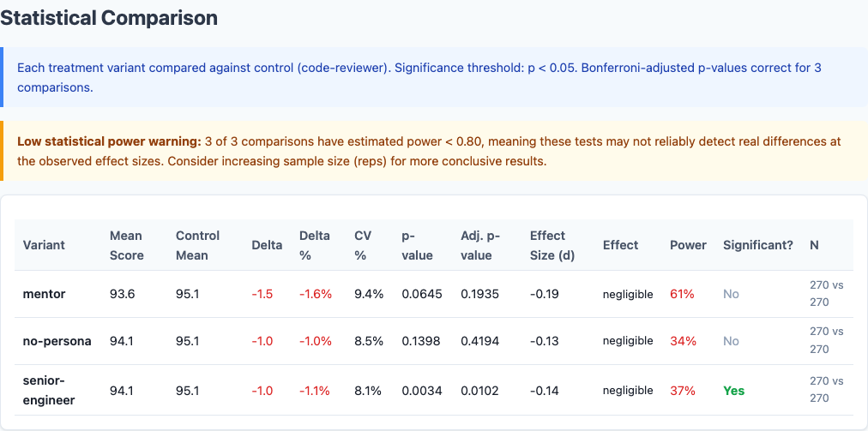The width and height of the screenshot is (868, 431).
Task: Click the -0.19 effect size cell
Action: pos(544,294)
